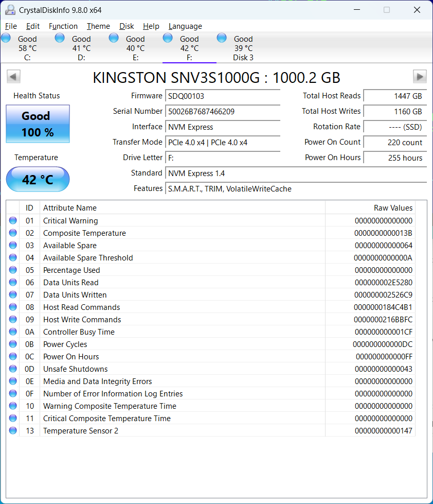Select the F: drive tab

189,48
